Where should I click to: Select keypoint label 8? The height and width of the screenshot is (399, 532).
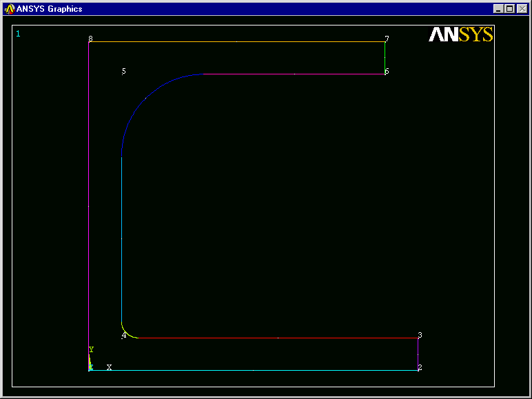pos(90,39)
